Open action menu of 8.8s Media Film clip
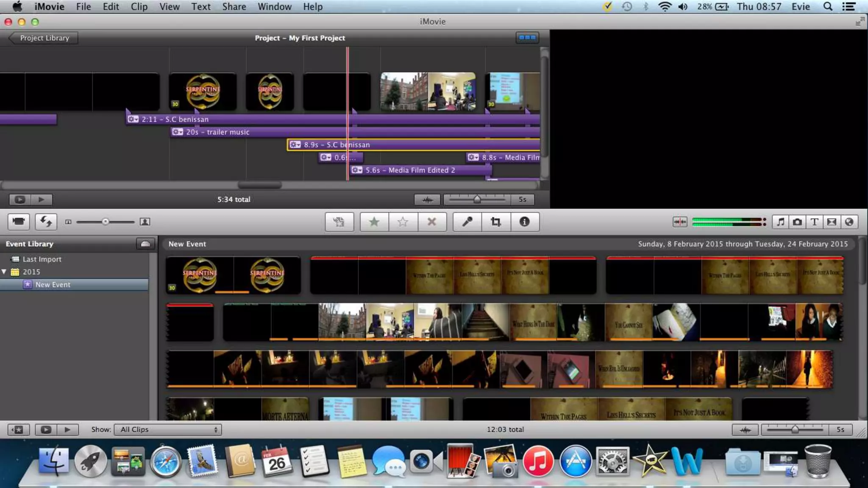The image size is (868, 488). [473, 158]
